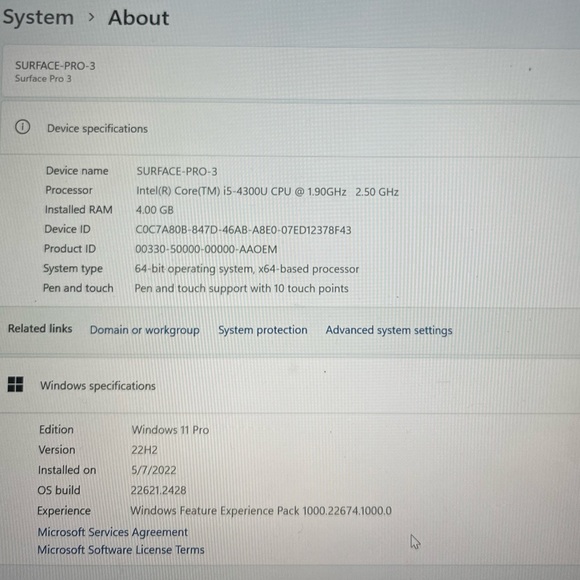Viewport: 580px width, 580px height.
Task: Click the Surface Pro 3 model subtitle
Action: pyautogui.click(x=43, y=78)
